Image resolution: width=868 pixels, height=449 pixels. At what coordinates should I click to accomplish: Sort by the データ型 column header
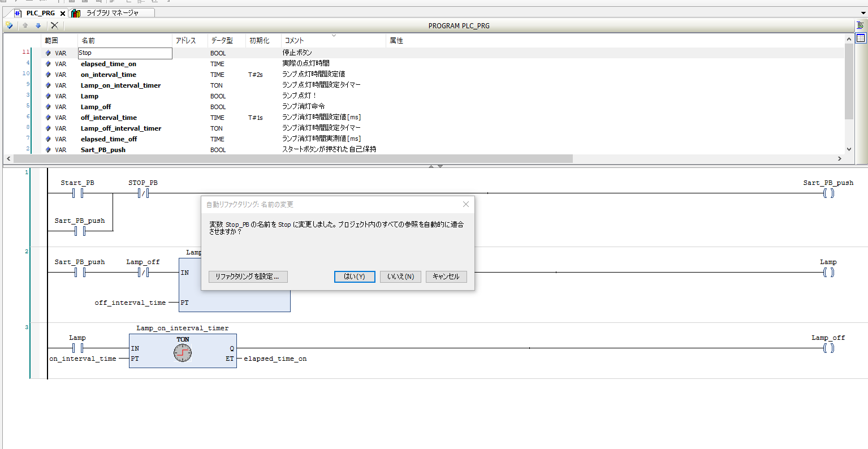227,41
